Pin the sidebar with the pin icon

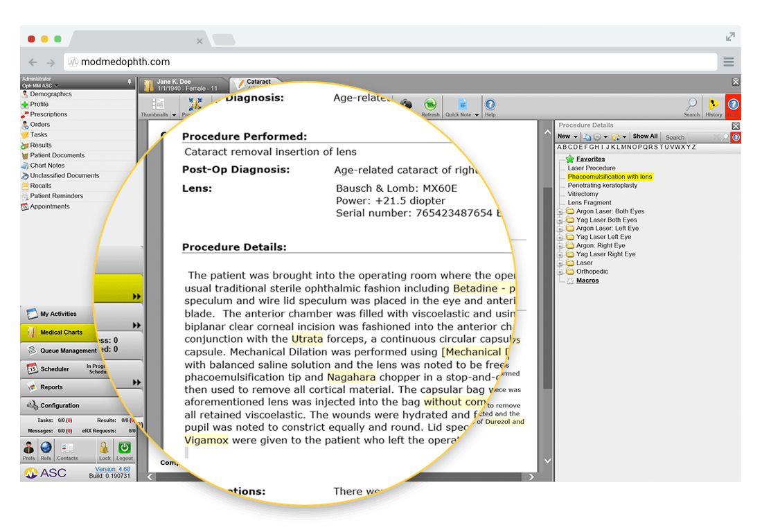click(x=130, y=82)
